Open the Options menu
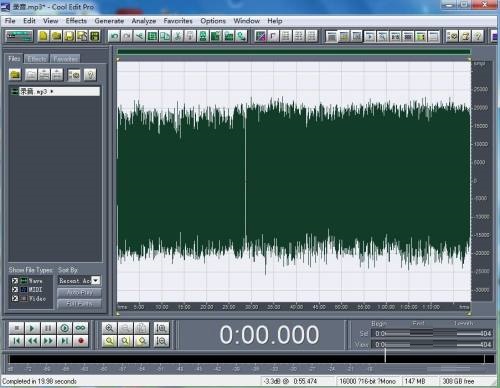 coord(213,21)
